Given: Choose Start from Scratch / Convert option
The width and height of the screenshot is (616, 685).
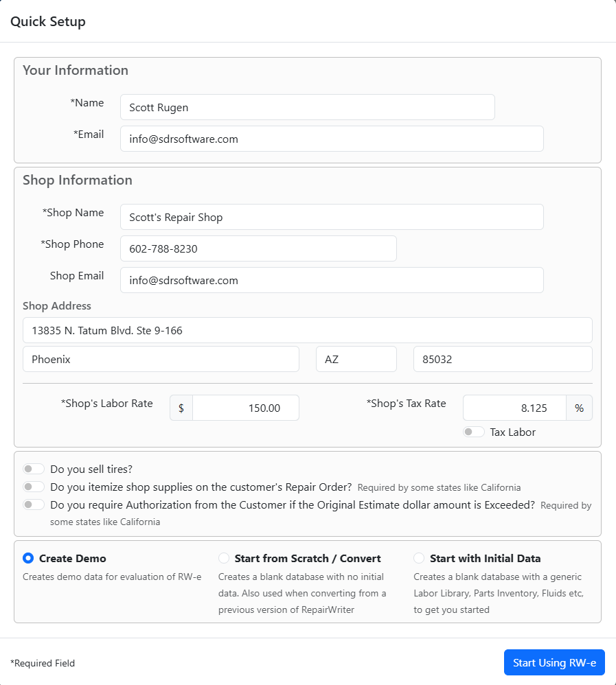Looking at the screenshot, I should (x=224, y=558).
